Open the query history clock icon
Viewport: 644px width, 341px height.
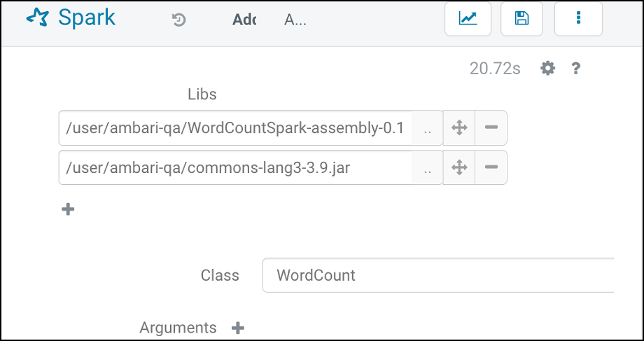[179, 20]
